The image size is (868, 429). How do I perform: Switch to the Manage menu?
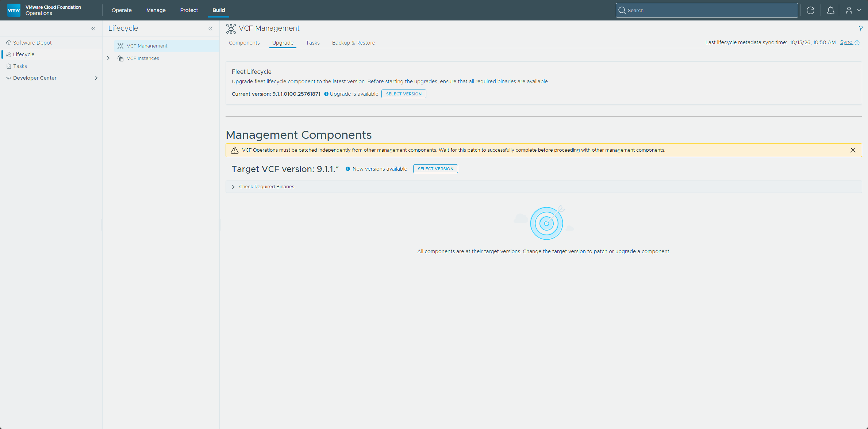click(x=156, y=10)
